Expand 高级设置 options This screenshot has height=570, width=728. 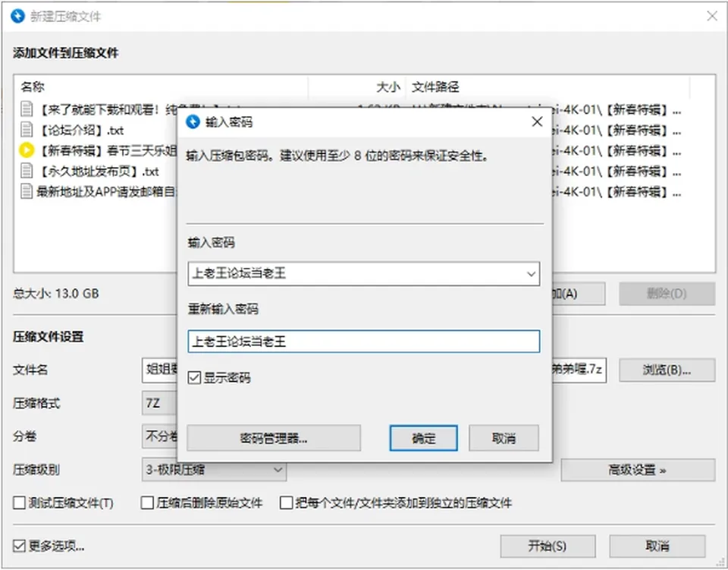[x=638, y=470]
